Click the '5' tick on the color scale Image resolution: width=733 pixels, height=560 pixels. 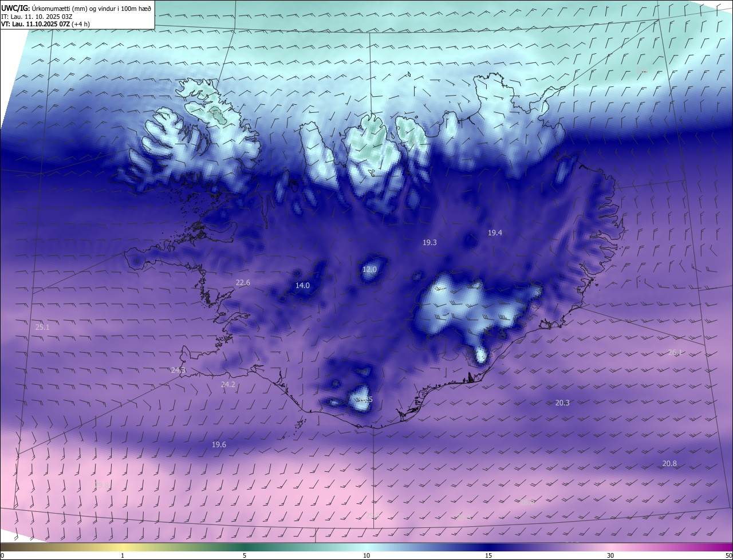point(245,555)
